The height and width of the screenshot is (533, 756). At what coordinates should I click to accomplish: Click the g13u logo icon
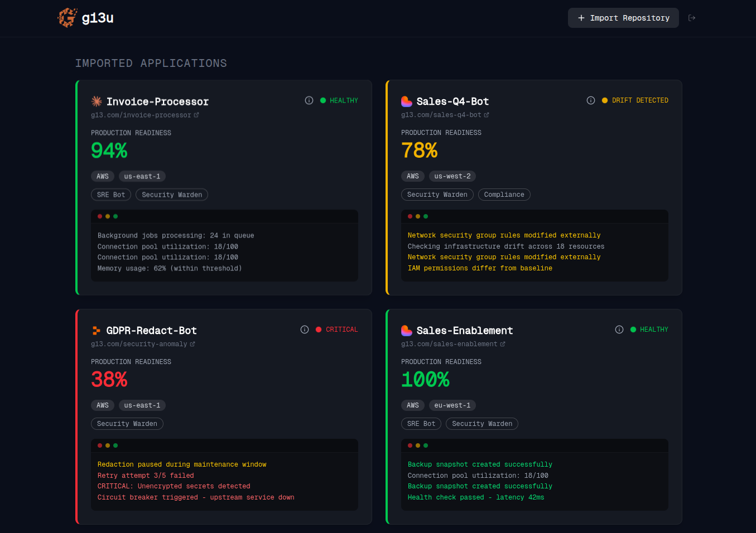click(67, 17)
